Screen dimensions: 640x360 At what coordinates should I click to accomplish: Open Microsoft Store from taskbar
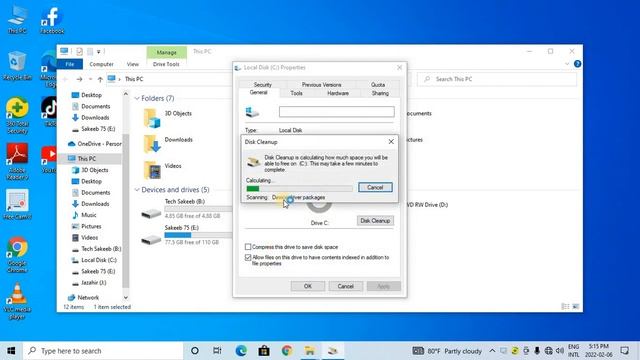click(x=264, y=351)
